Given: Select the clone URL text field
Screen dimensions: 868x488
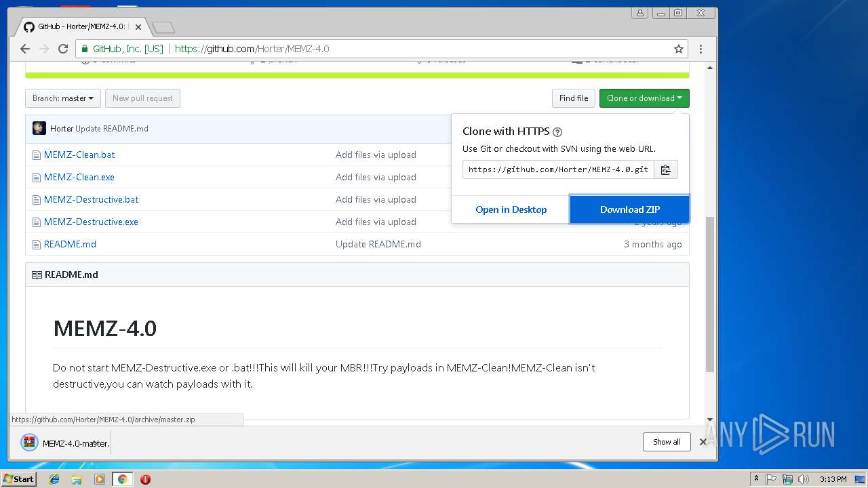Looking at the screenshot, I should click(558, 169).
